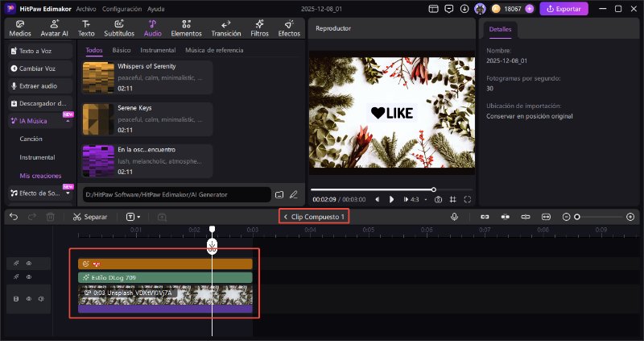This screenshot has width=644, height=341.
Task: Click the timeline zoom in plus icon
Action: [630, 217]
